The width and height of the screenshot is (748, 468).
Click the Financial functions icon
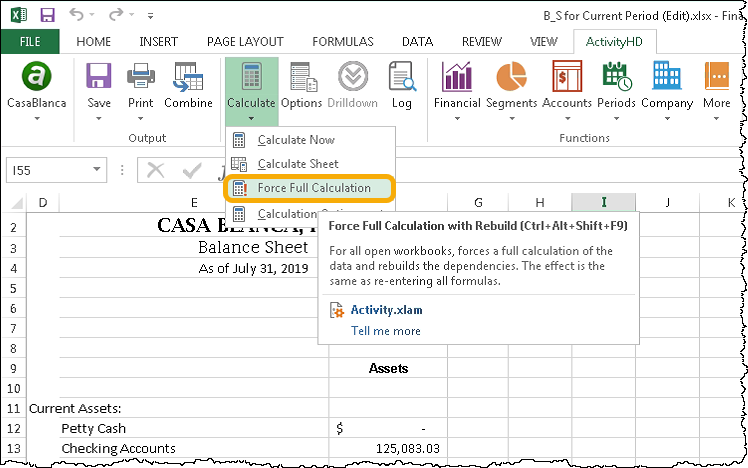[457, 76]
